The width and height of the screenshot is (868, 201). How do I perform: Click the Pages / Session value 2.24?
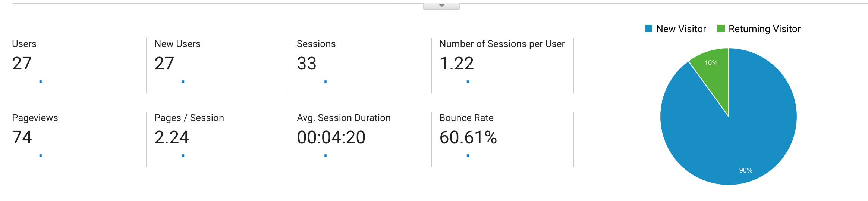(172, 137)
